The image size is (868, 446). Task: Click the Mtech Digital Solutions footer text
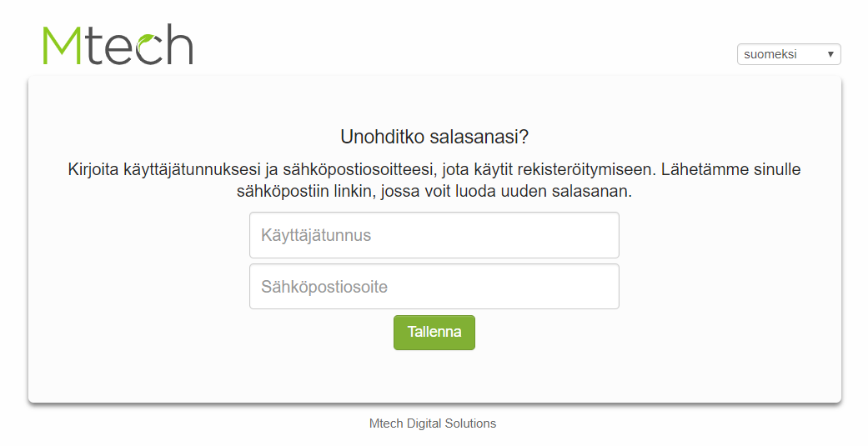pos(433,423)
